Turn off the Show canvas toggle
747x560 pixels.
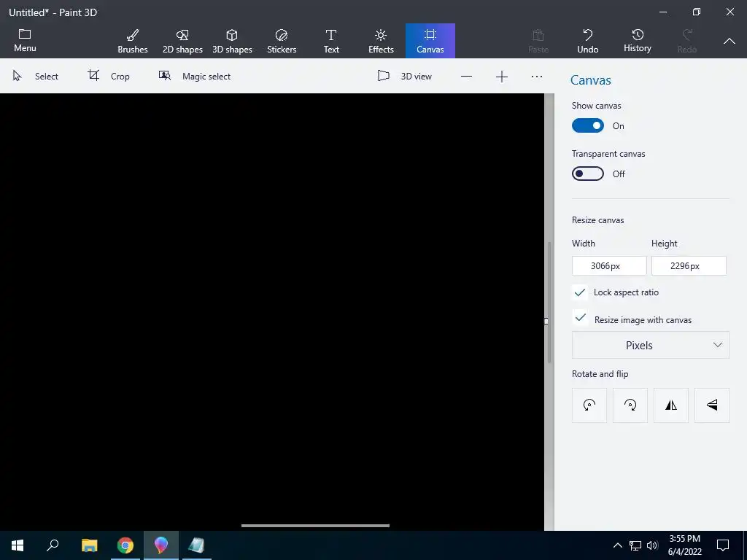[588, 125]
